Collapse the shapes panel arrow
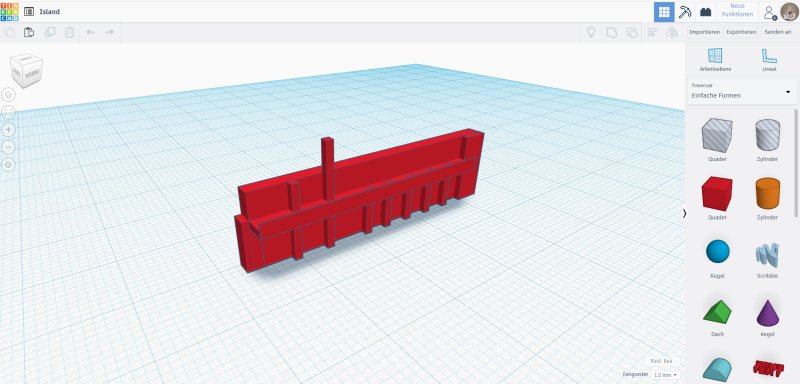This screenshot has width=800, height=384. click(685, 214)
